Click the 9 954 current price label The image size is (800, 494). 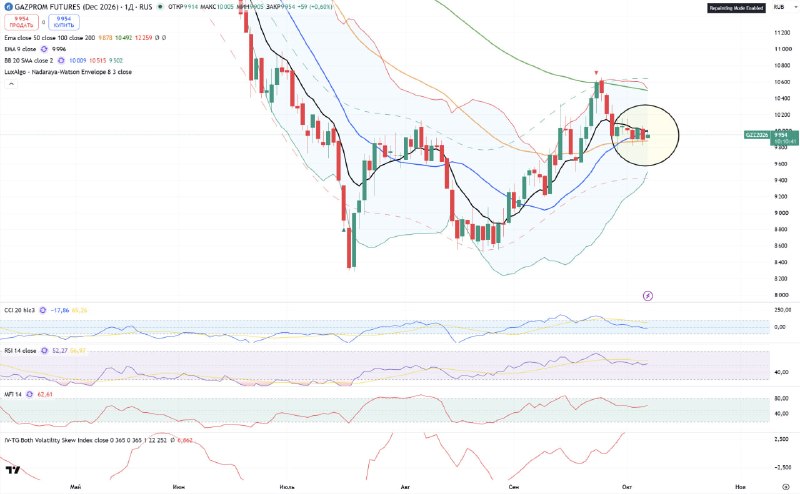click(781, 135)
